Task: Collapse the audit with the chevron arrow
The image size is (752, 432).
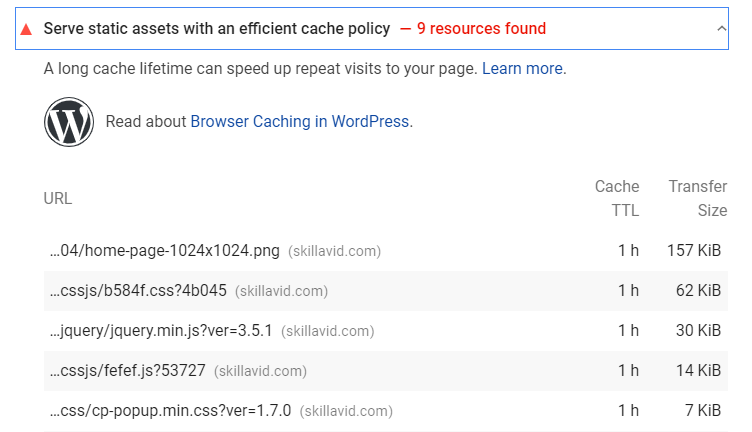Action: pyautogui.click(x=721, y=29)
